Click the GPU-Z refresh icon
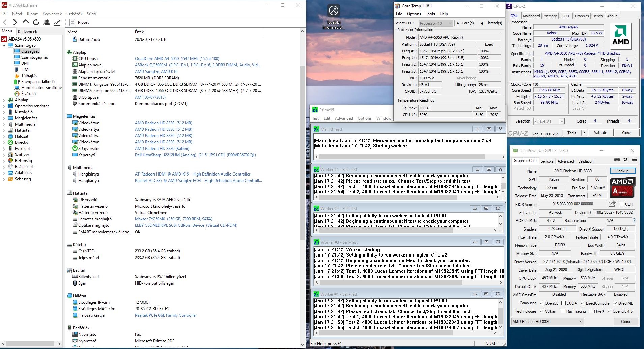 626,160
